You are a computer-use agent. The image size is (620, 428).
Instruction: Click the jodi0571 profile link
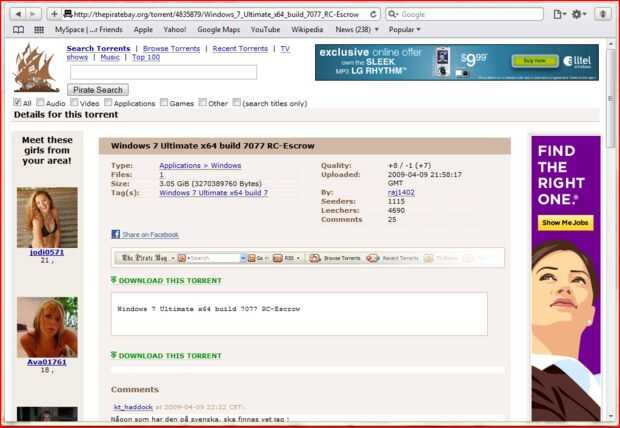[47, 252]
